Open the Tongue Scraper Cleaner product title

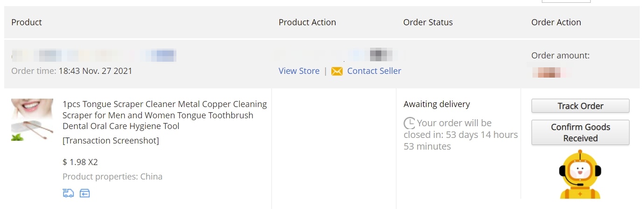[164, 115]
